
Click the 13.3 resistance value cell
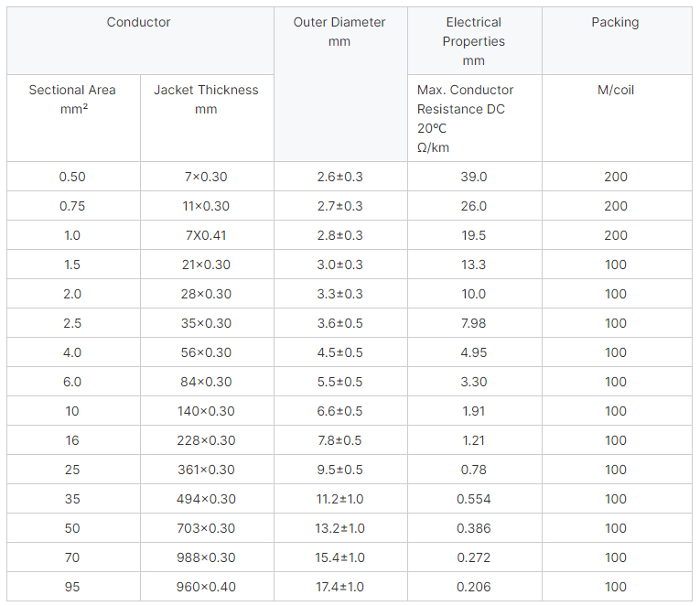(474, 265)
